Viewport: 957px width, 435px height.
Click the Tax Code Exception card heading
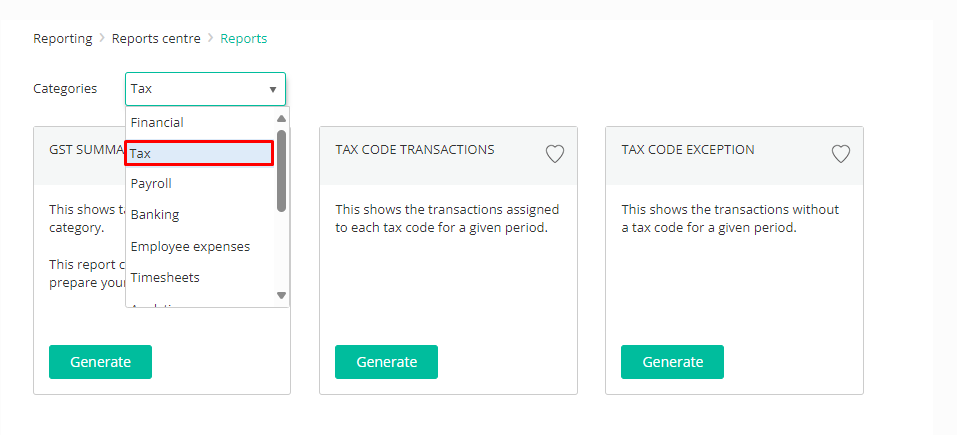[x=688, y=149]
